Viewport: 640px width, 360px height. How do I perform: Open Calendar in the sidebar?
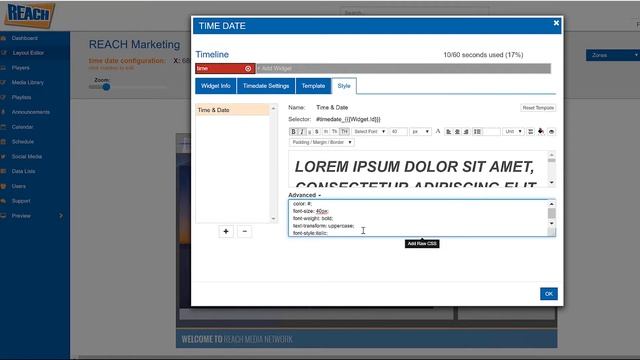tap(22, 127)
